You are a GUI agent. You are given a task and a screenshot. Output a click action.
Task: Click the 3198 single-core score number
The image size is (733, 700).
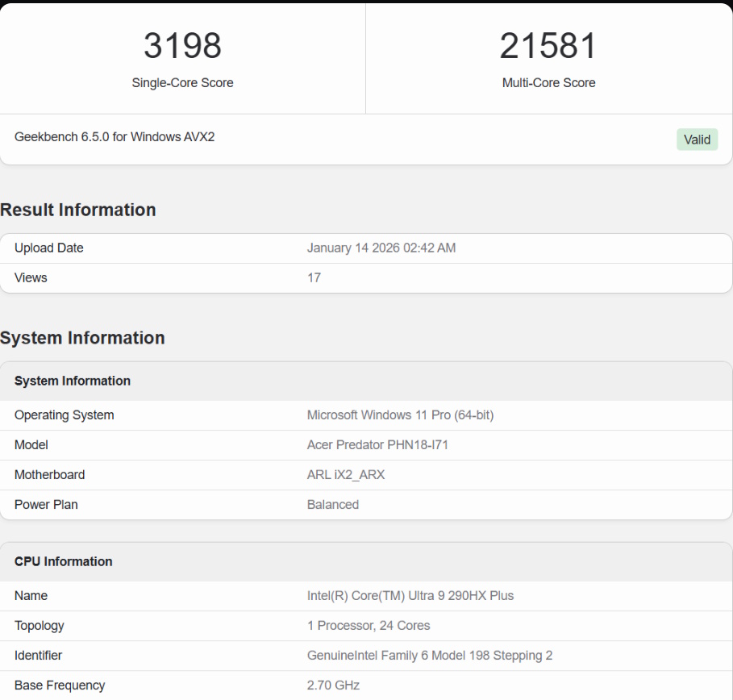click(x=182, y=46)
